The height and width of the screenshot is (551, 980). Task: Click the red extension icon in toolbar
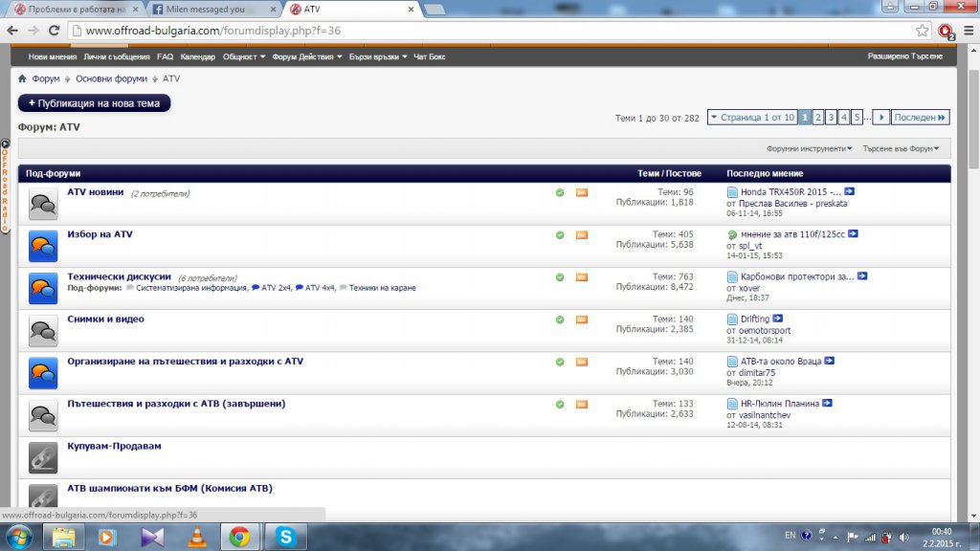946,31
